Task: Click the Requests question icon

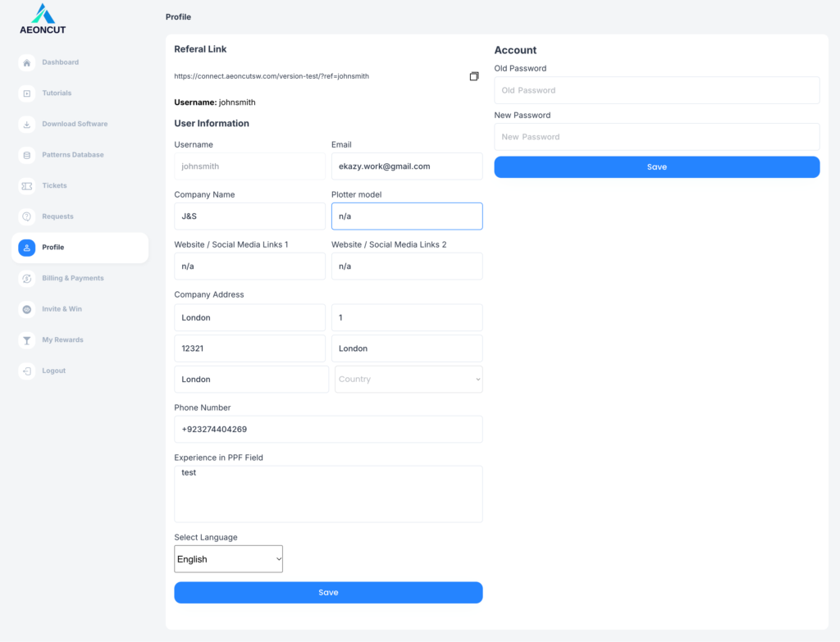Action: (27, 216)
